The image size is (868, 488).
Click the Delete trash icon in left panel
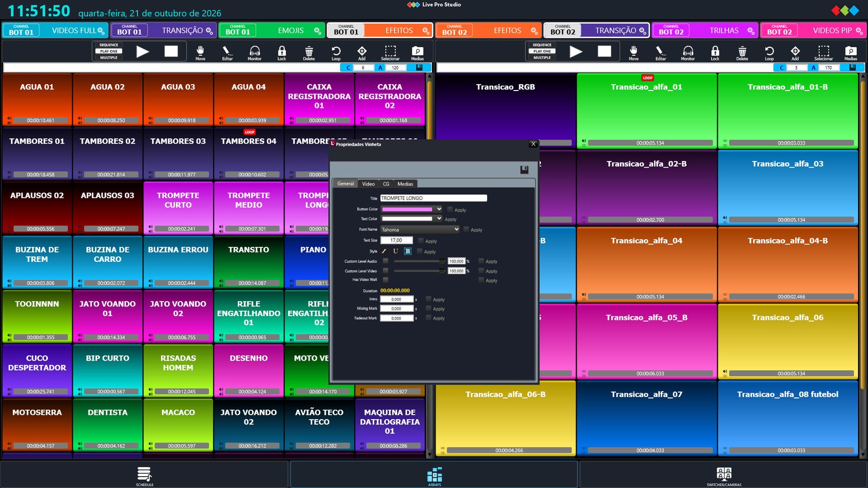click(309, 52)
